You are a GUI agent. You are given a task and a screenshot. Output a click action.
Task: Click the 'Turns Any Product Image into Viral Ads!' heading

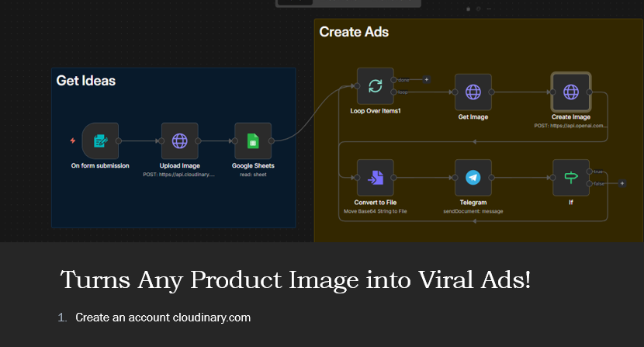pos(296,280)
